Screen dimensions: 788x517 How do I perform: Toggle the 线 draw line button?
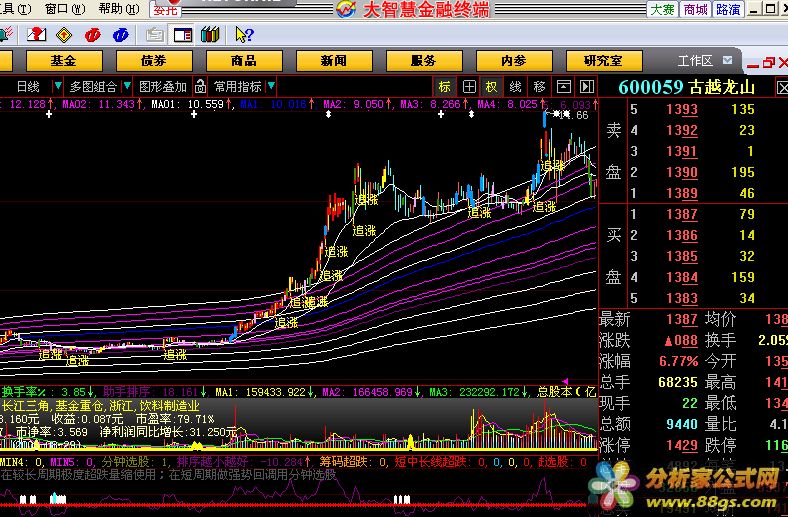coord(515,86)
